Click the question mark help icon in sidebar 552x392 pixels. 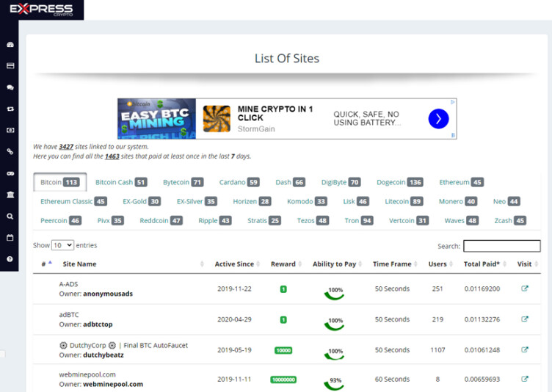click(10, 259)
